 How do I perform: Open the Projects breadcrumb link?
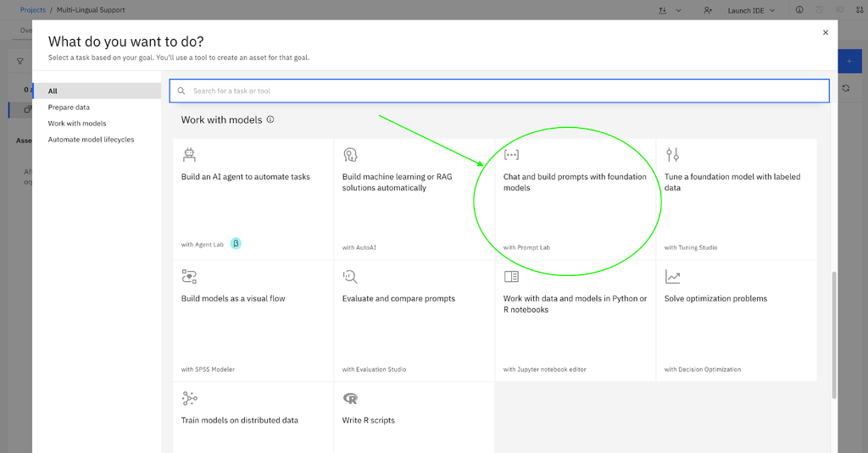(33, 10)
